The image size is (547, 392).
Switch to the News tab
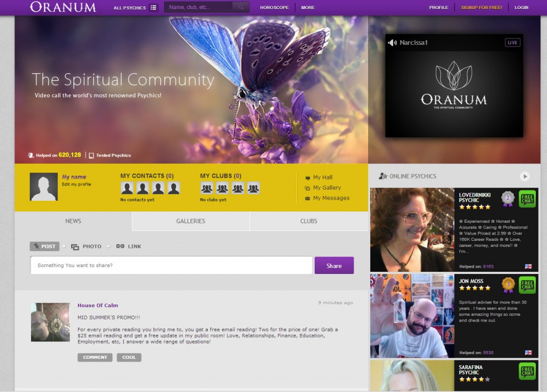point(73,221)
